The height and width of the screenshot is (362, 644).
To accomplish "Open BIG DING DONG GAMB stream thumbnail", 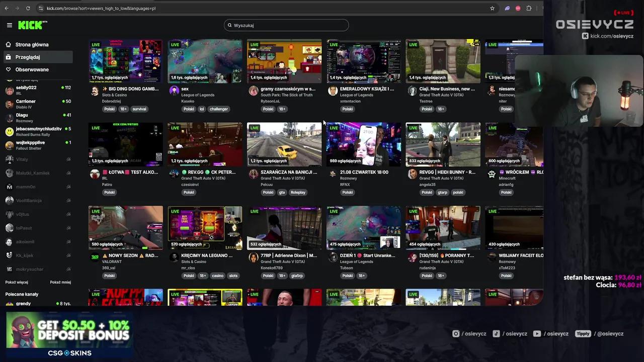I will 125,61.
